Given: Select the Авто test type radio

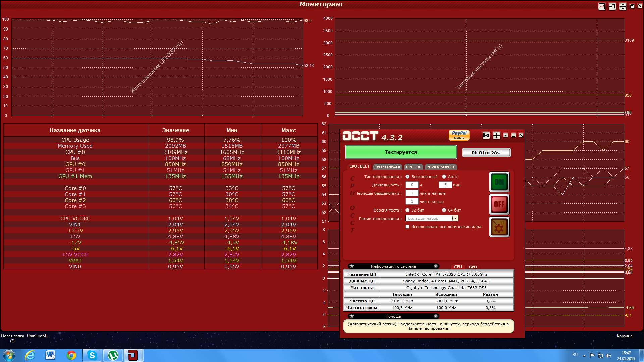Looking at the screenshot, I should (444, 177).
